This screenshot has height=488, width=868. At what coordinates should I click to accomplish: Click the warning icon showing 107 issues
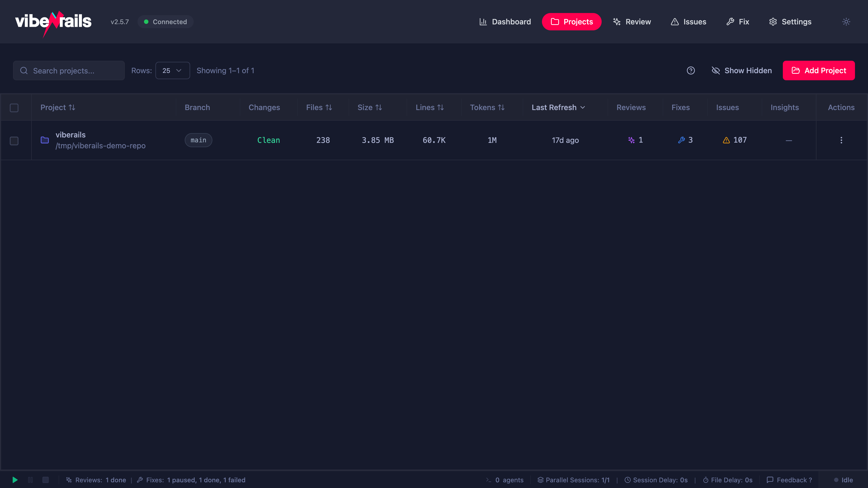point(726,140)
